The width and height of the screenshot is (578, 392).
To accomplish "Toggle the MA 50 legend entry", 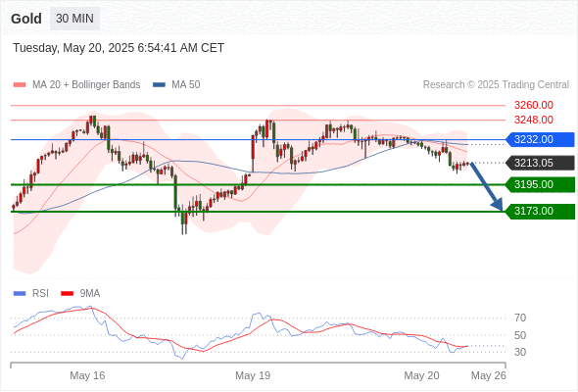I will (176, 85).
